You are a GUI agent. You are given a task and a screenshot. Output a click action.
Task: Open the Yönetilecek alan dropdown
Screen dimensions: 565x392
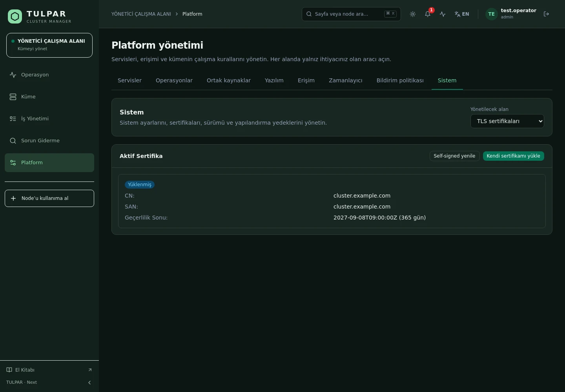(x=507, y=121)
